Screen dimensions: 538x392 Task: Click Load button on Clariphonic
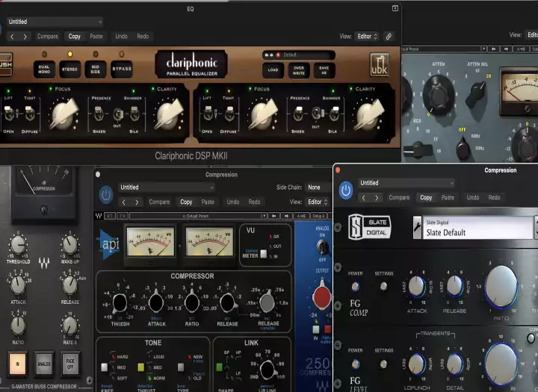point(273,70)
